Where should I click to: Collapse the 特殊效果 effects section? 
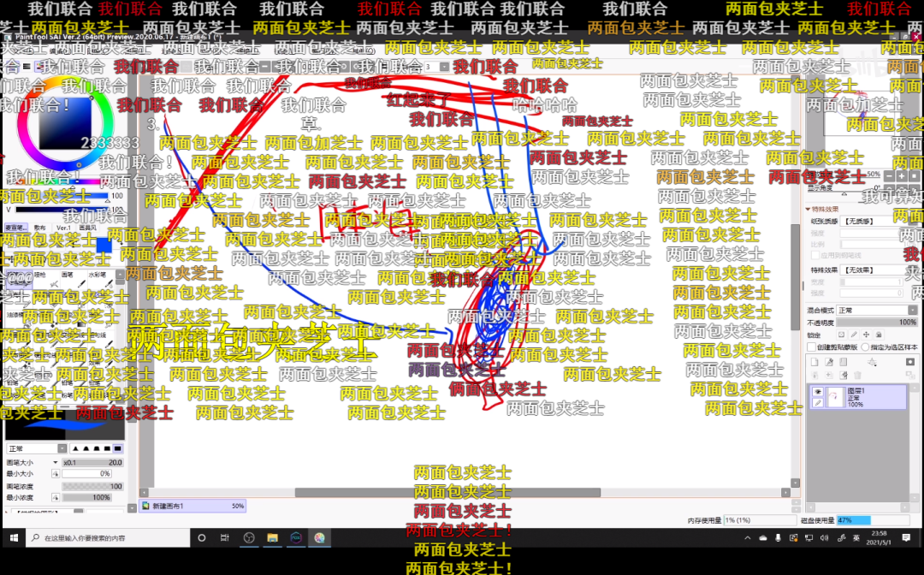[x=808, y=209]
